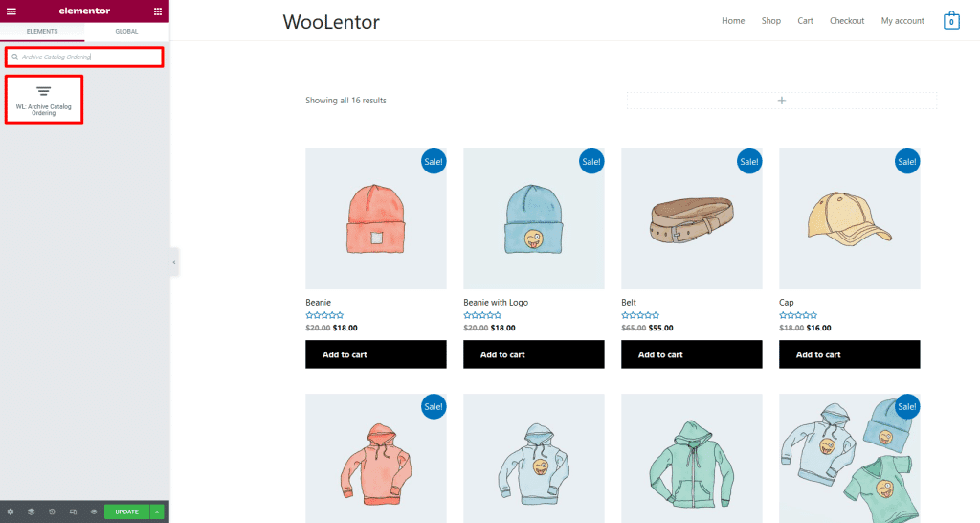Image resolution: width=980 pixels, height=523 pixels.
Task: Click the widget search field
Action: (84, 57)
